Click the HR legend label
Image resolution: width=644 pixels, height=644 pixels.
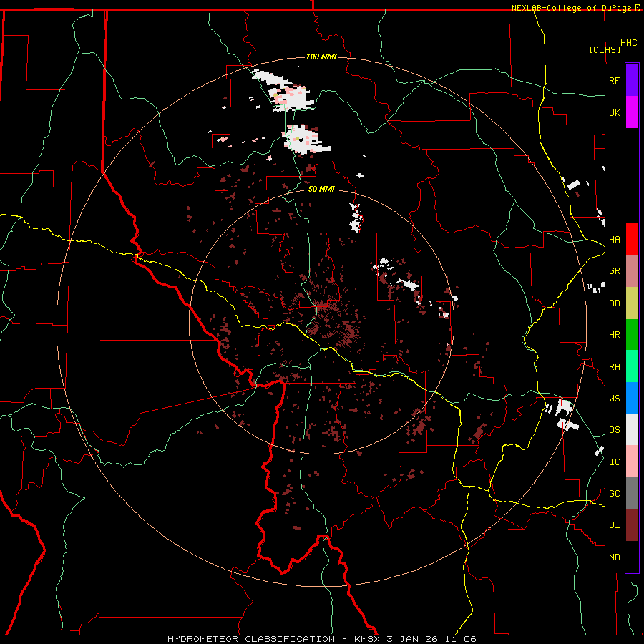(614, 335)
